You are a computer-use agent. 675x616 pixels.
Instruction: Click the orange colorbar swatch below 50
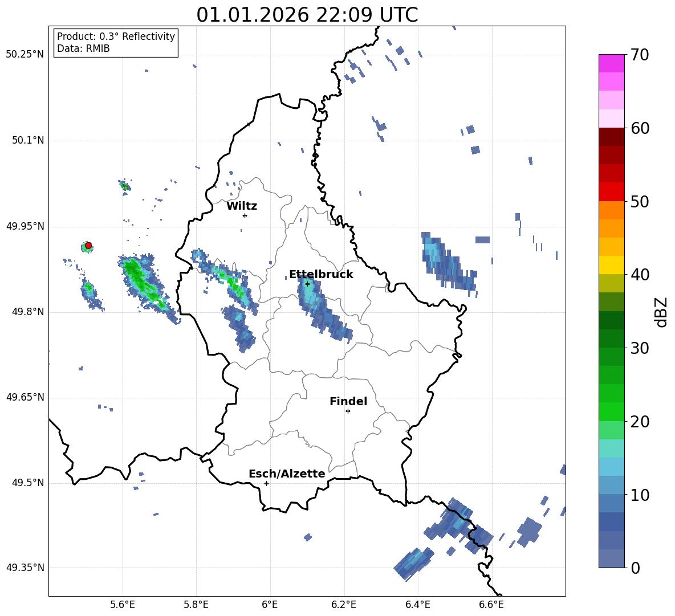pyautogui.click(x=611, y=210)
